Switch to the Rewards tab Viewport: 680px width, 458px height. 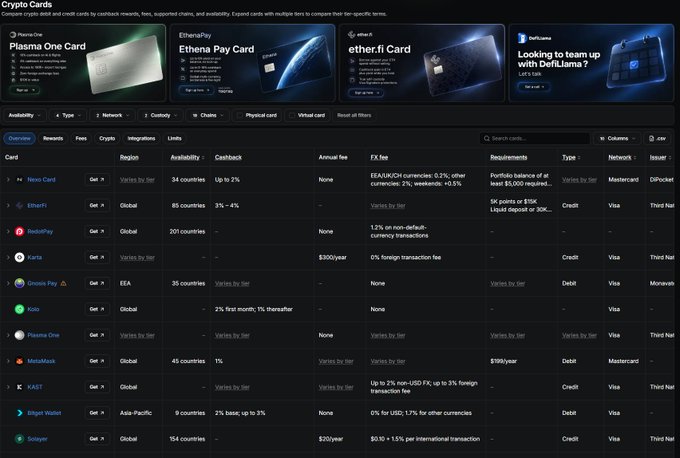pyautogui.click(x=53, y=138)
